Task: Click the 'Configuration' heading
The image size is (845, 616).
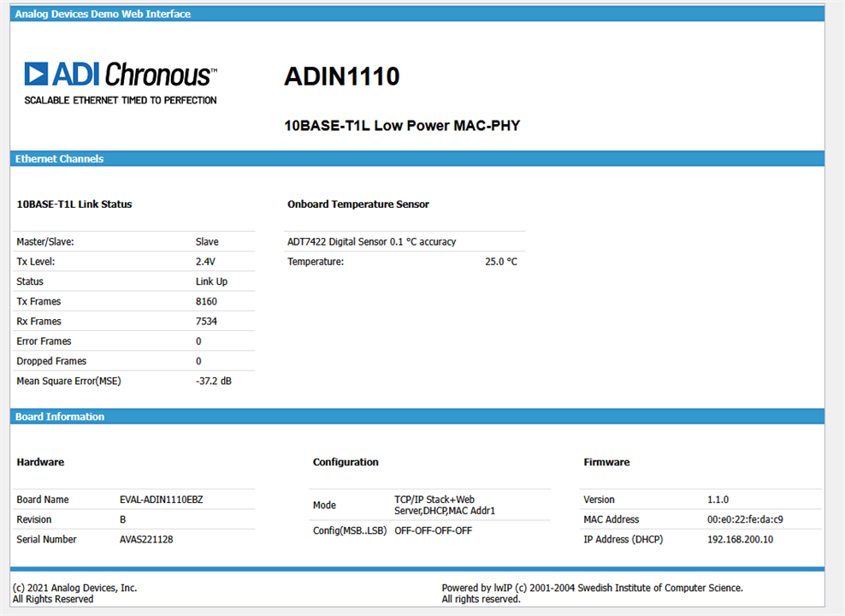Action: (x=346, y=462)
